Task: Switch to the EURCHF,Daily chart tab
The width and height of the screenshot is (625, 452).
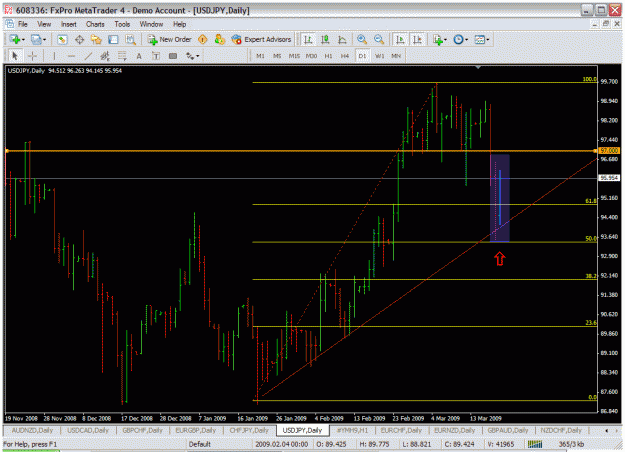Action: click(401, 430)
